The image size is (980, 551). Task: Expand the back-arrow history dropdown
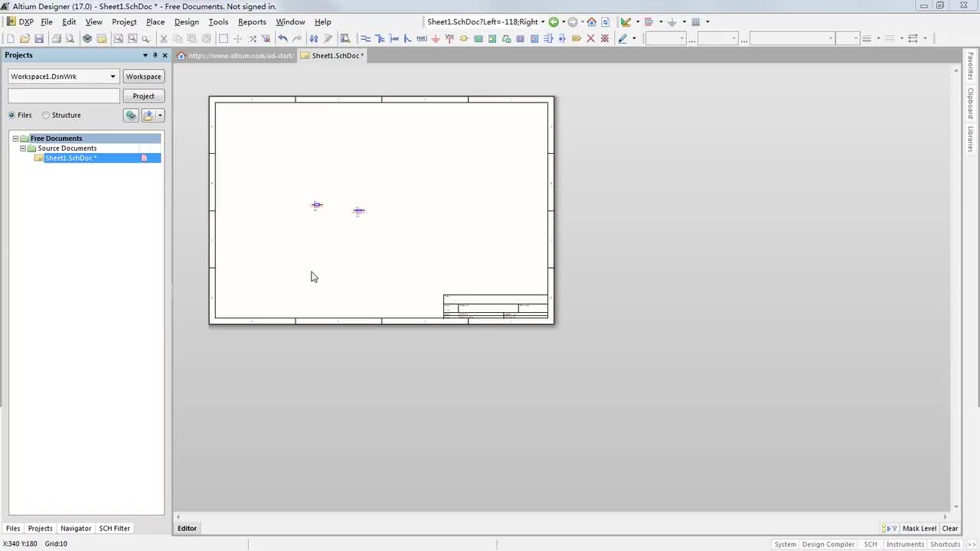pyautogui.click(x=563, y=21)
